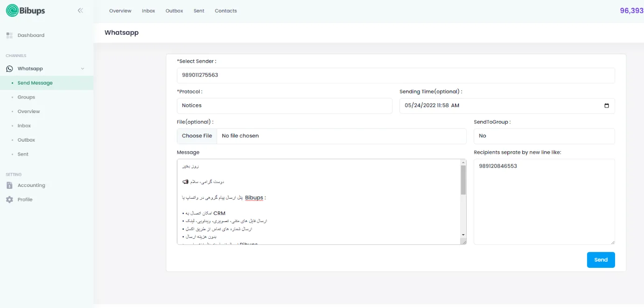
Task: Open Accounting settings link
Action: 31,185
